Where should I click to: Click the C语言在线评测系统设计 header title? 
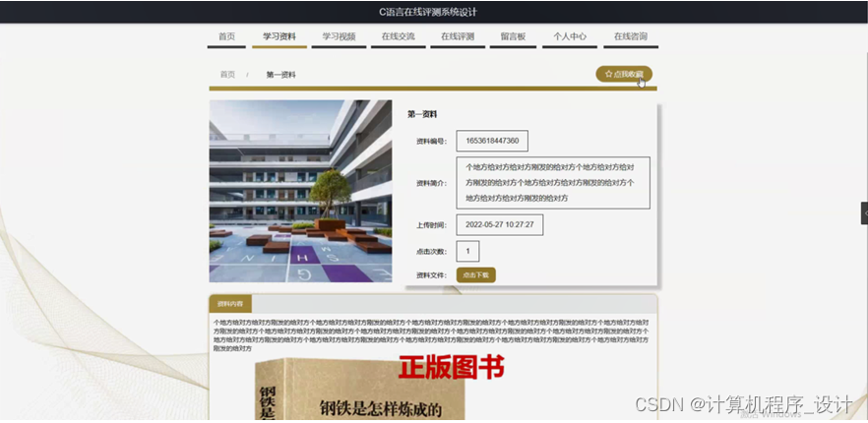click(428, 12)
